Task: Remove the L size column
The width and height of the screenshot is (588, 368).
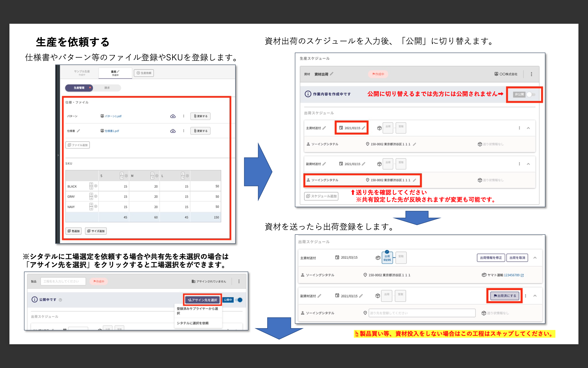Action: (x=187, y=176)
